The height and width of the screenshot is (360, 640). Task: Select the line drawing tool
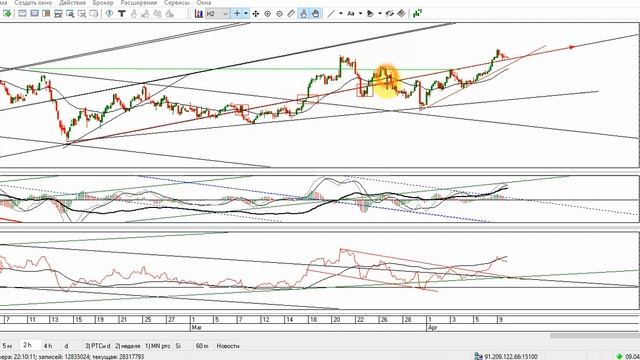[331, 13]
